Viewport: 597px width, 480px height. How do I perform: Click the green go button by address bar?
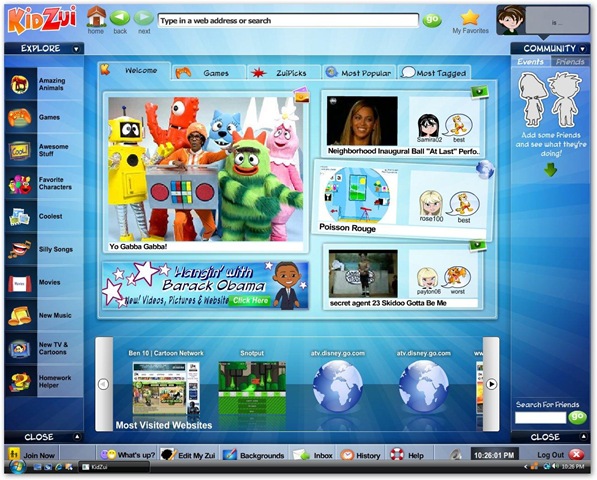[432, 19]
